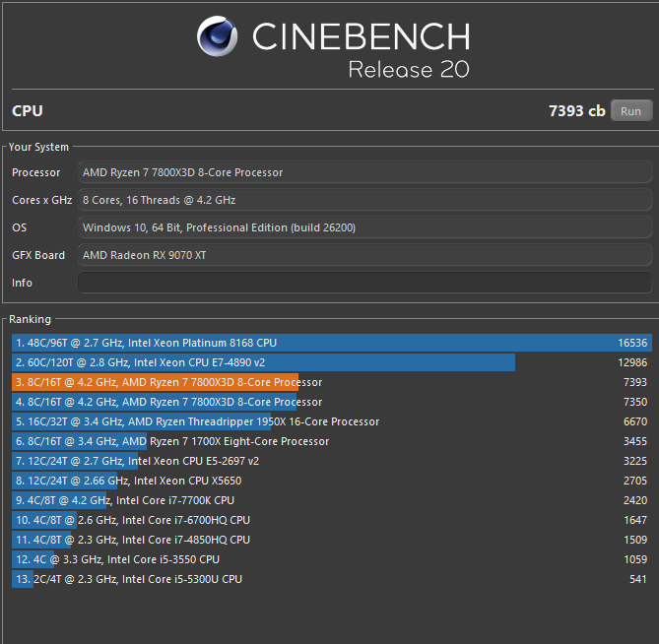This screenshot has height=644, width=659.
Task: Select the Xeon Platinum 8168 ranking entry
Action: tap(331, 343)
